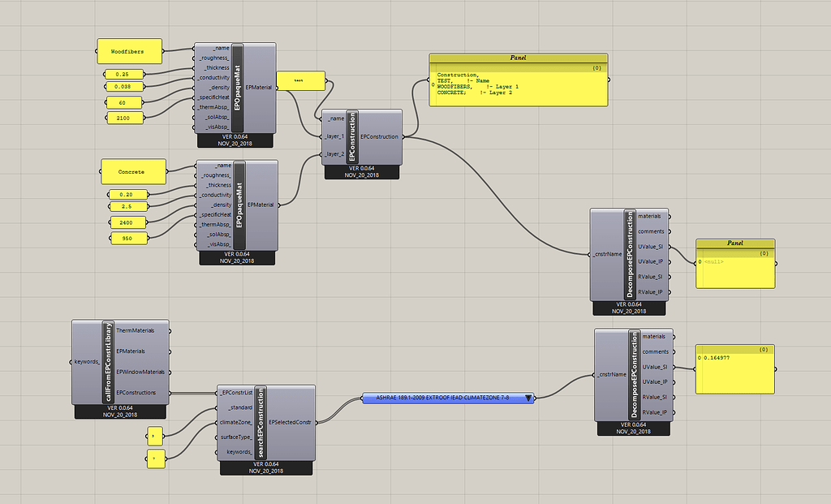Click the 'CONCRETE; !- Layer 2' line
The width and height of the screenshot is (831, 504).
coord(474,93)
